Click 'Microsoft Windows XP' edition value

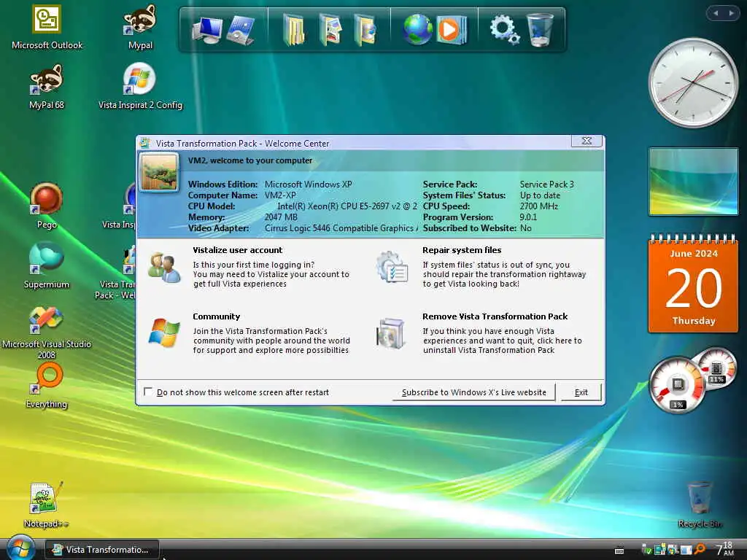(x=308, y=184)
